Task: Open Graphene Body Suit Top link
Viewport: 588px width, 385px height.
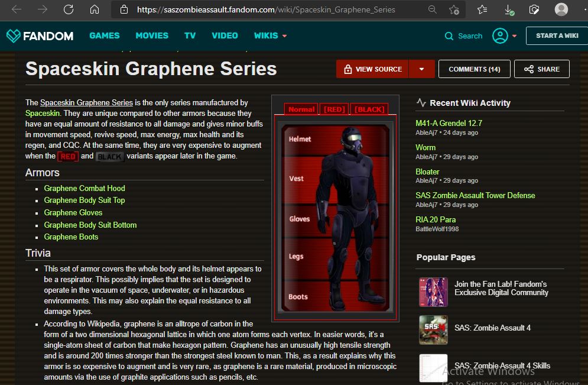Action: 85,200
